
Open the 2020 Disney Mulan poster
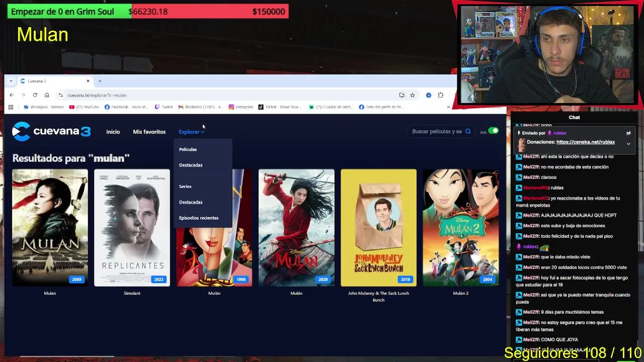296,228
